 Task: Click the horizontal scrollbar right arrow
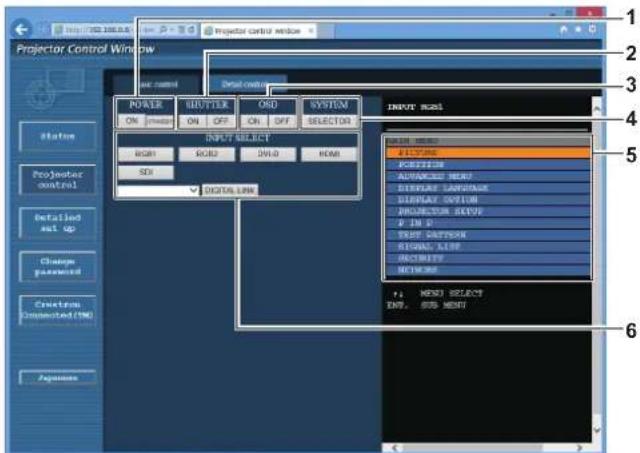pos(580,448)
